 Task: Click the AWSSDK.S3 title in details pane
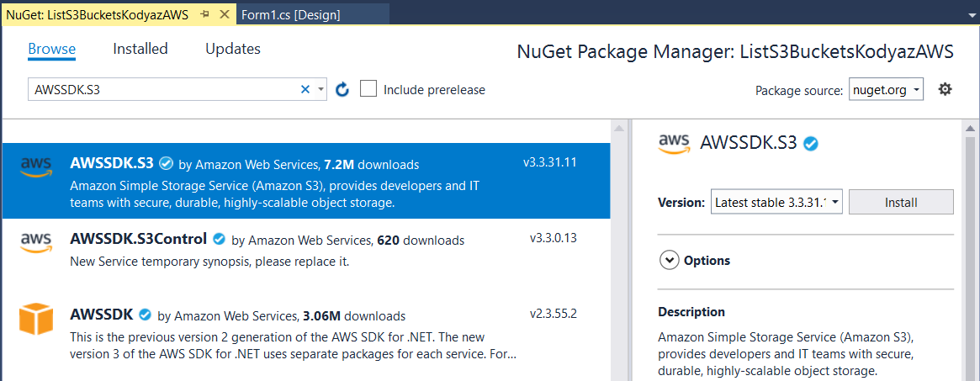[x=748, y=143]
